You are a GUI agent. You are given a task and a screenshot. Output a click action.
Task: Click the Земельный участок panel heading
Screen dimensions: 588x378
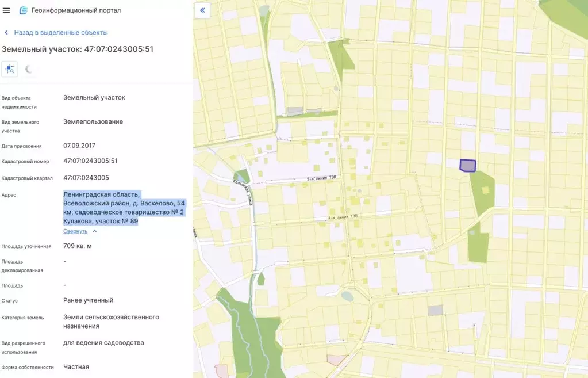click(x=78, y=49)
